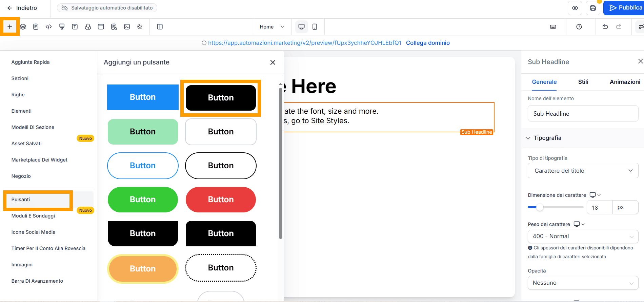Open the pages document icon
The height and width of the screenshot is (302, 644).
tap(36, 27)
